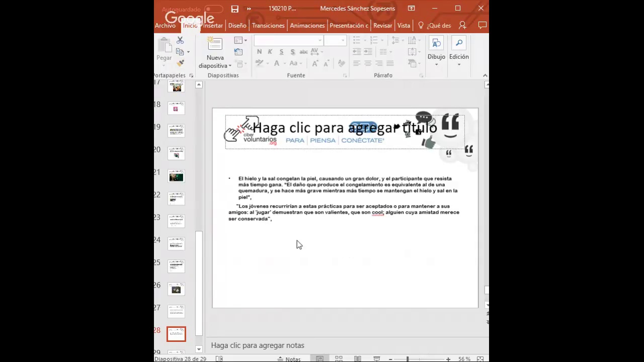The height and width of the screenshot is (362, 644).
Task: Save the presentation with the floppy disk icon
Action: (234, 9)
